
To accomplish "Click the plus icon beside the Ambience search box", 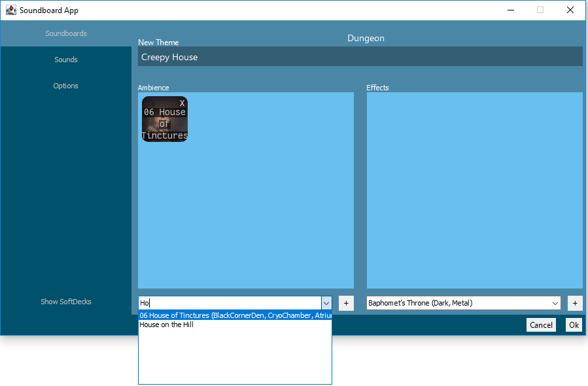I will [x=345, y=303].
